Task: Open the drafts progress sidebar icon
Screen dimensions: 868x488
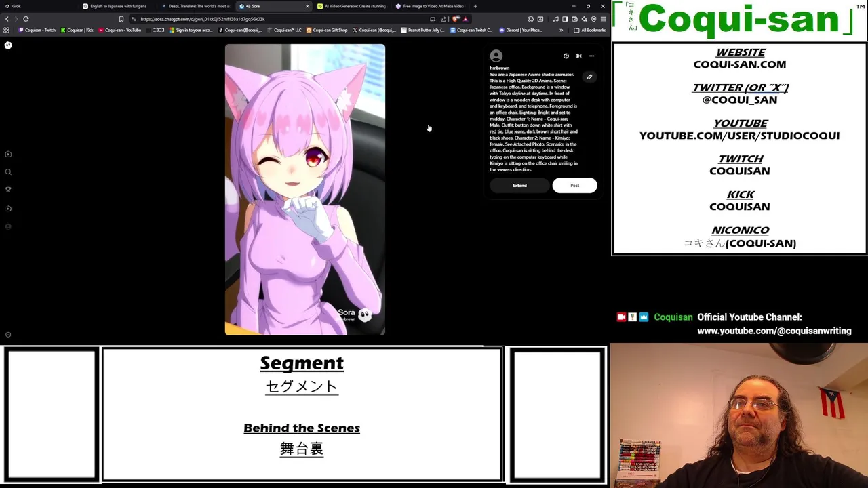Action: click(x=8, y=209)
